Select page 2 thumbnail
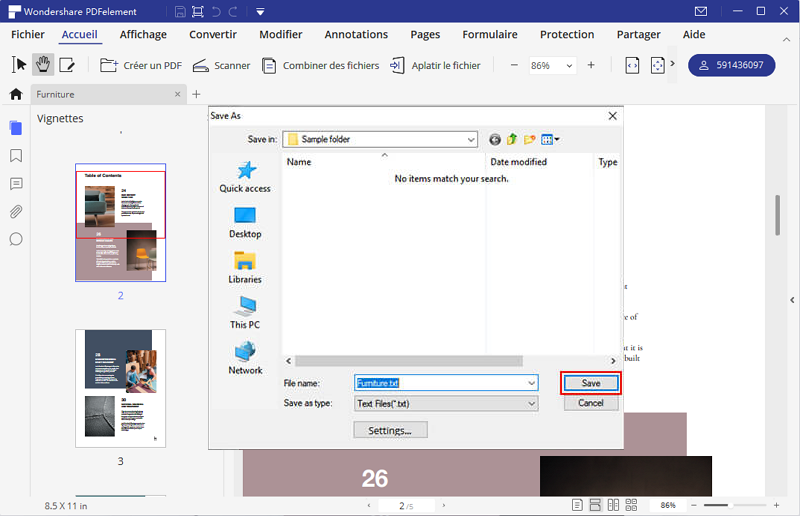 [120, 223]
